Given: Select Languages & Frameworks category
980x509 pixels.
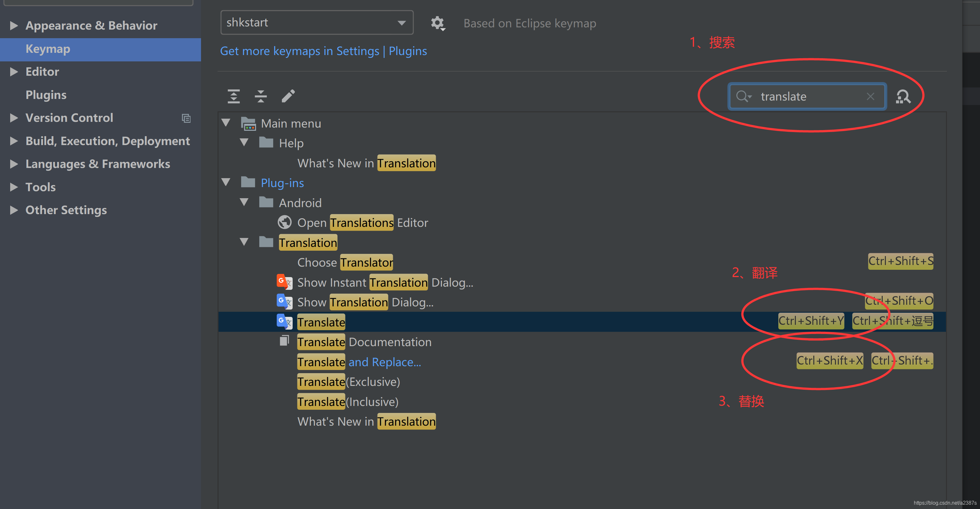Looking at the screenshot, I should point(98,164).
